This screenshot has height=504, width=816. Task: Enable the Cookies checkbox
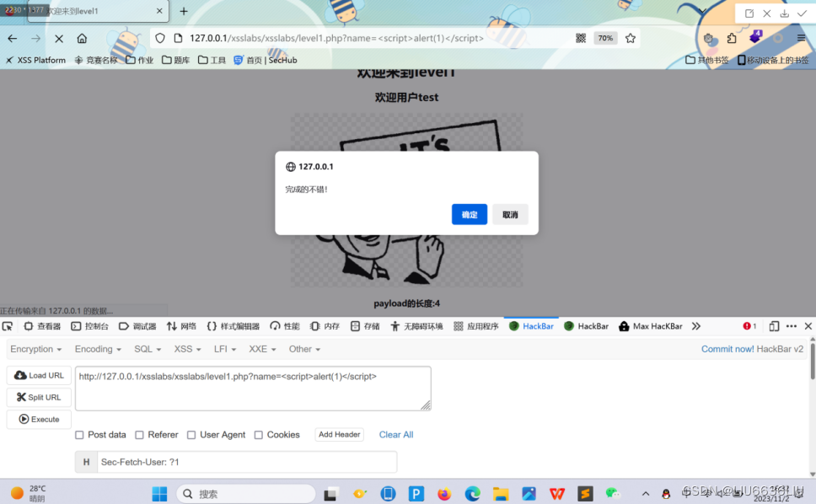[258, 435]
